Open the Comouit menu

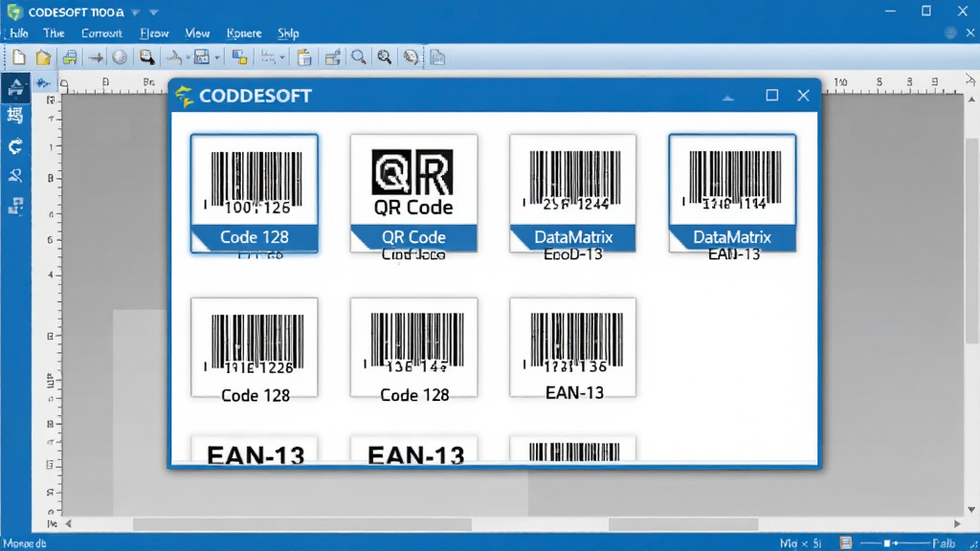pyautogui.click(x=101, y=33)
